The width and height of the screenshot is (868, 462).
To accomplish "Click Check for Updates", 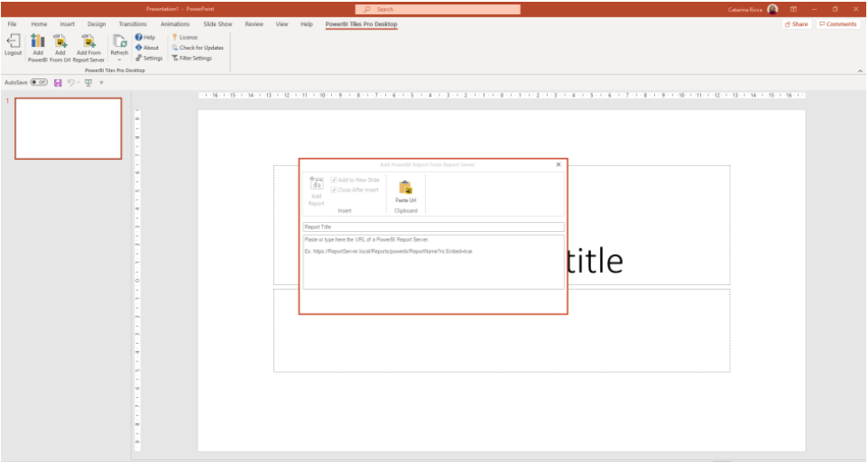I will (198, 48).
